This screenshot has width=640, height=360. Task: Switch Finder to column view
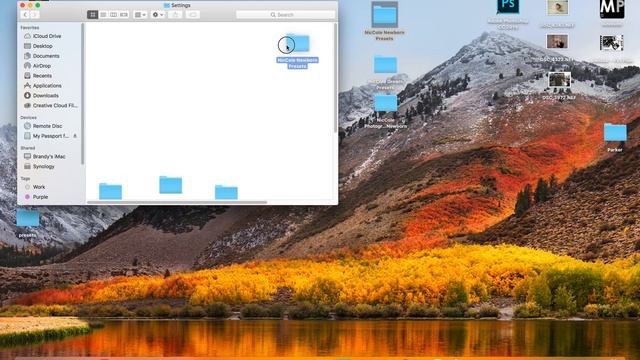point(113,15)
